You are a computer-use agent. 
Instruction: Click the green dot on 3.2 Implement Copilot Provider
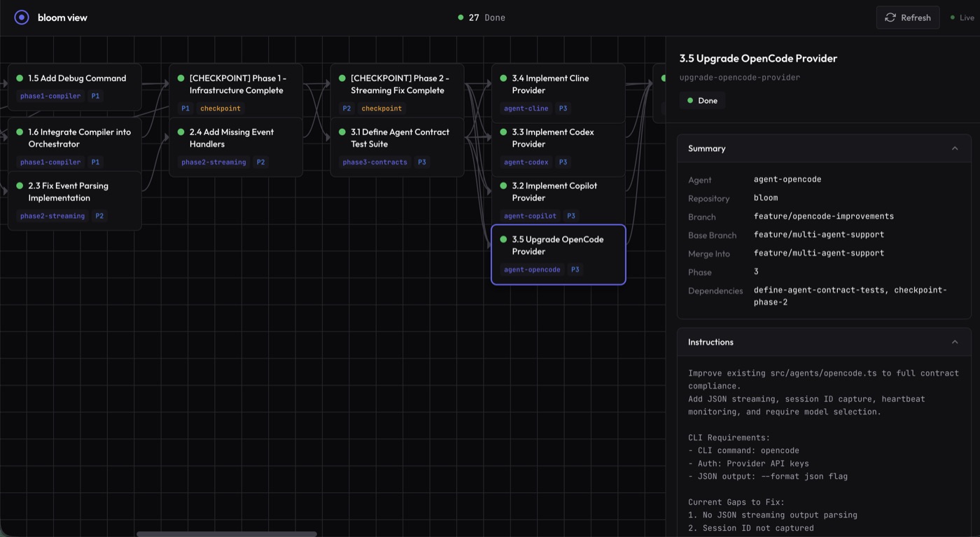point(503,186)
